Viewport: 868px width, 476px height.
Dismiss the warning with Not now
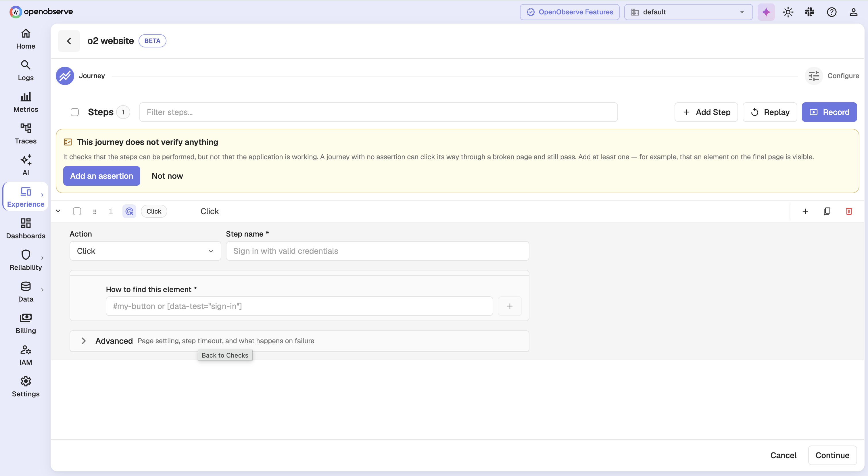[x=167, y=176]
